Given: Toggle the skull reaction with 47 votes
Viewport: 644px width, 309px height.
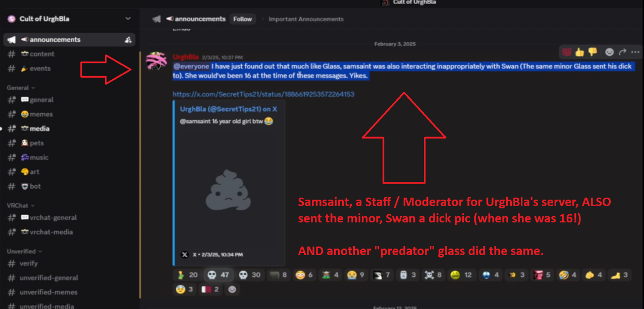Looking at the screenshot, I should click(219, 275).
